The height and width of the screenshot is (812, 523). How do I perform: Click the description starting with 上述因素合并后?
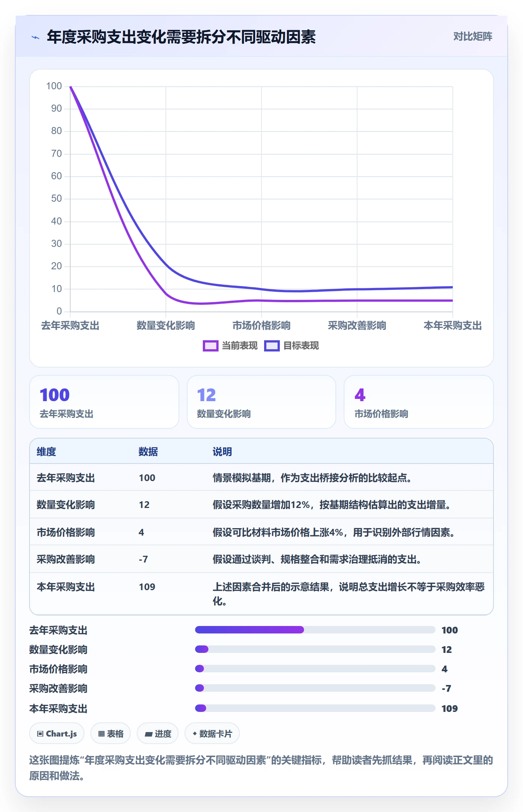click(349, 594)
